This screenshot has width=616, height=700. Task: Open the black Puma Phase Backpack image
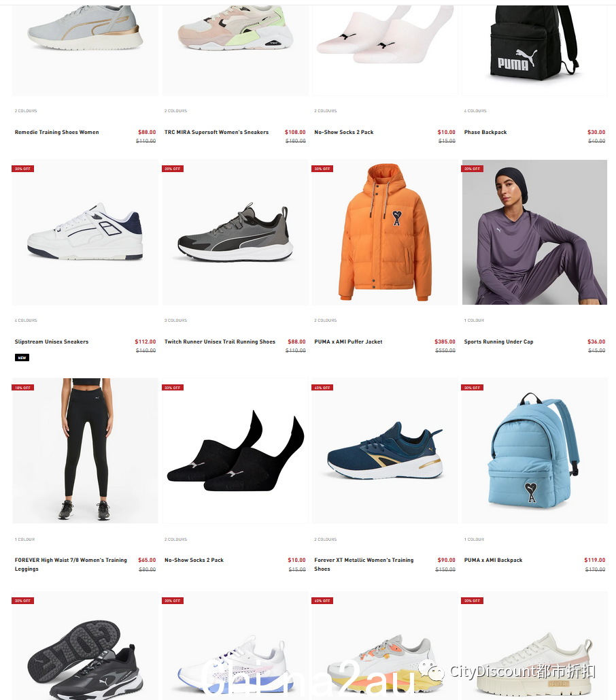(534, 50)
